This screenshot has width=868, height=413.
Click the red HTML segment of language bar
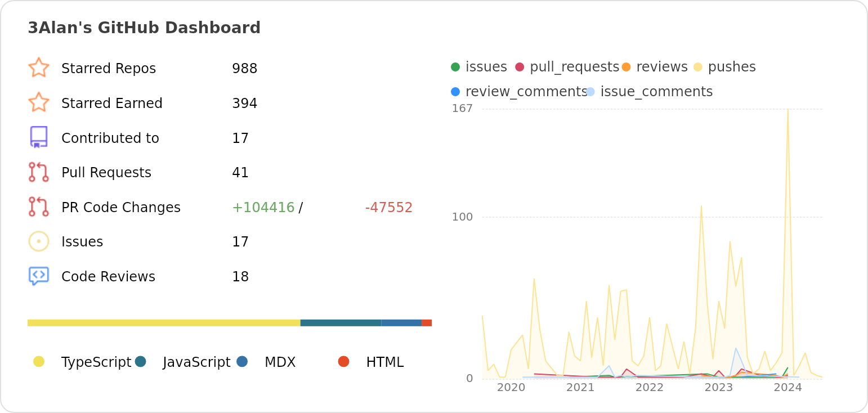click(427, 323)
